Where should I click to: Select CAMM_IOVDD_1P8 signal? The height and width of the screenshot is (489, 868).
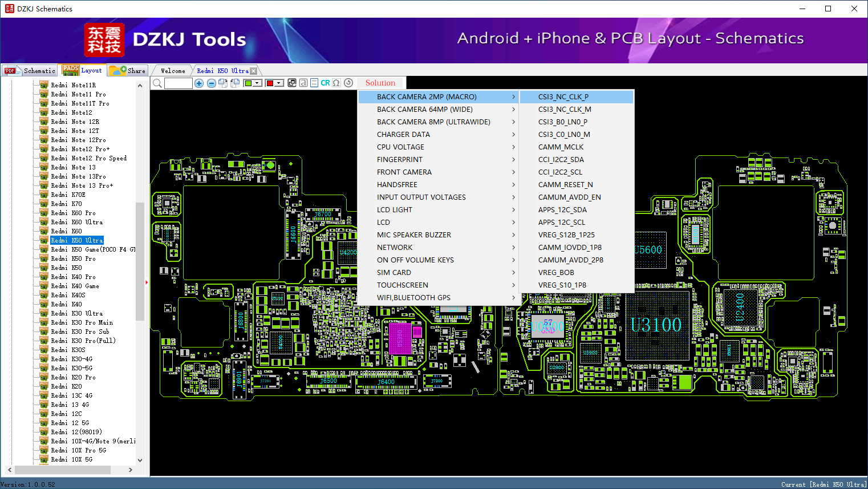577,248
